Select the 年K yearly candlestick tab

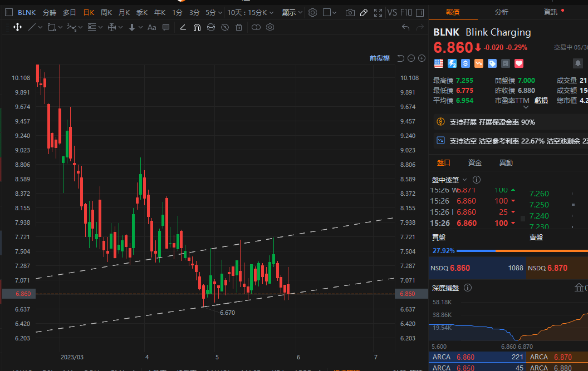click(160, 13)
